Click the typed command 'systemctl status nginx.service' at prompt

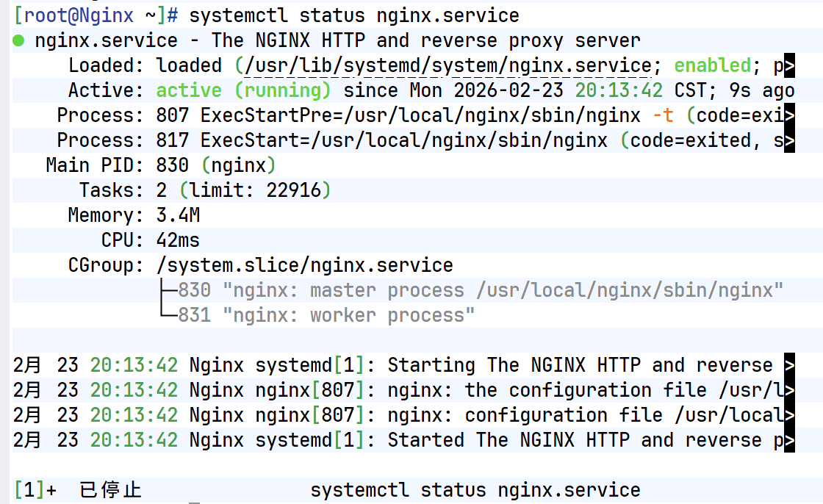coord(354,15)
